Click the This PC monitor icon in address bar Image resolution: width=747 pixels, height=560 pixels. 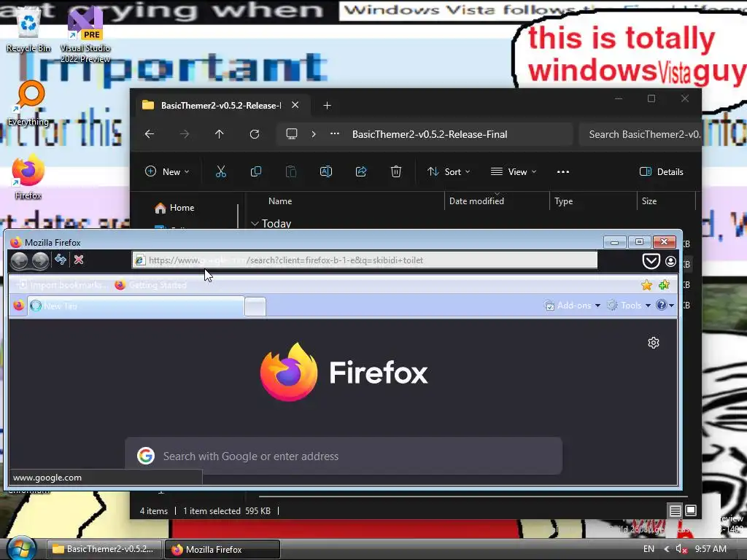tap(292, 134)
